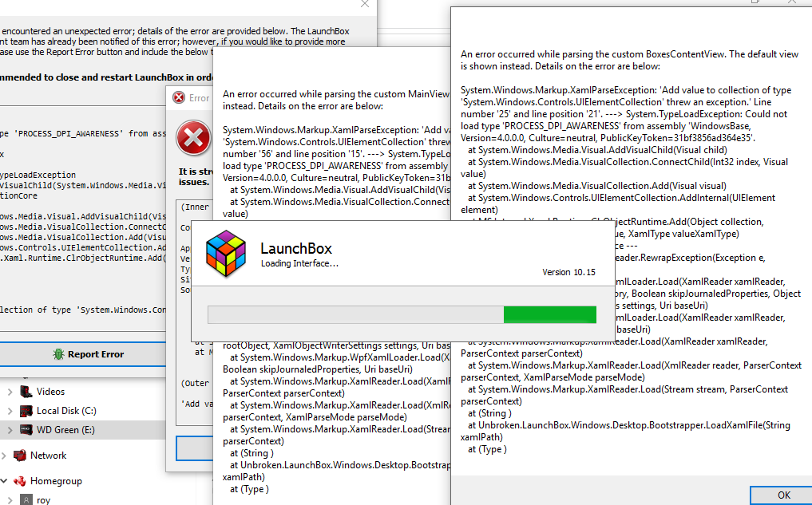Click the Local Disk (C:) drive icon

[26, 411]
